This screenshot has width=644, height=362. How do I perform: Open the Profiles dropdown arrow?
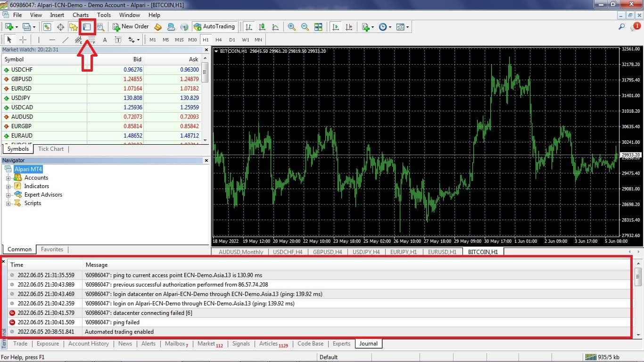tap(34, 27)
